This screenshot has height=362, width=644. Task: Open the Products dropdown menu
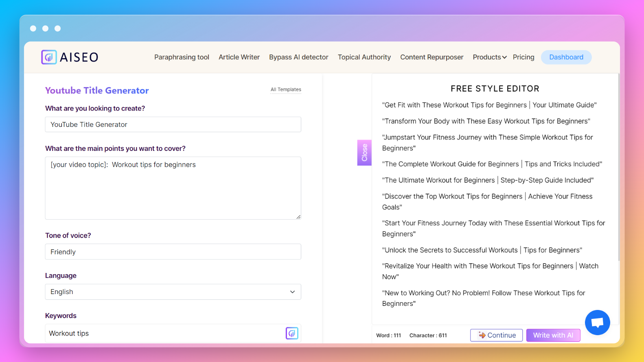(x=489, y=57)
